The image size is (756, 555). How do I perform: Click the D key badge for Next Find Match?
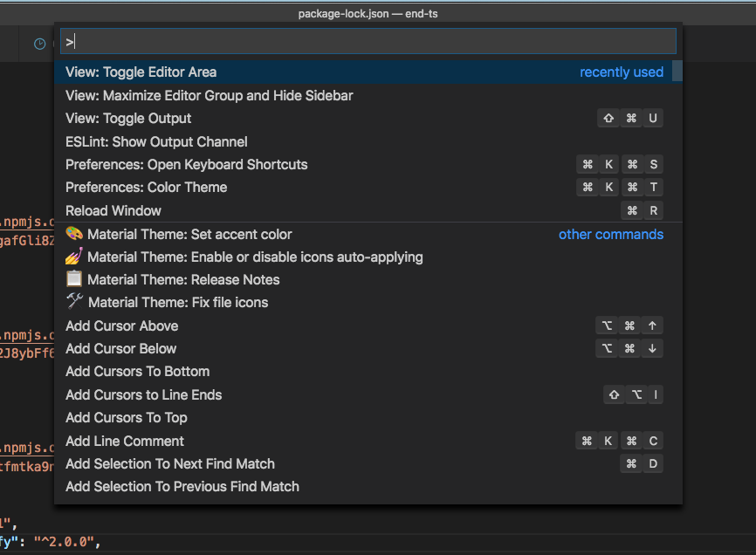click(x=653, y=463)
